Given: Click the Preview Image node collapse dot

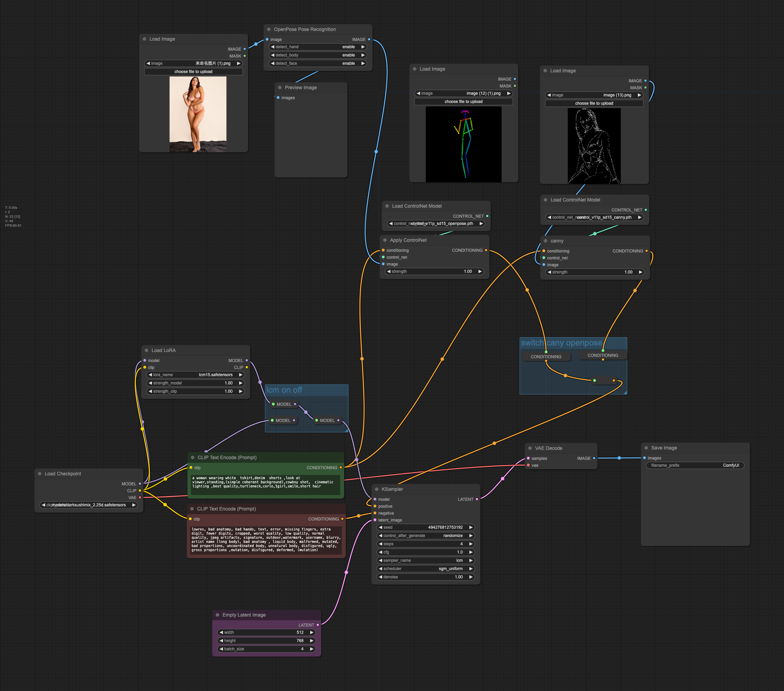Looking at the screenshot, I should [280, 88].
